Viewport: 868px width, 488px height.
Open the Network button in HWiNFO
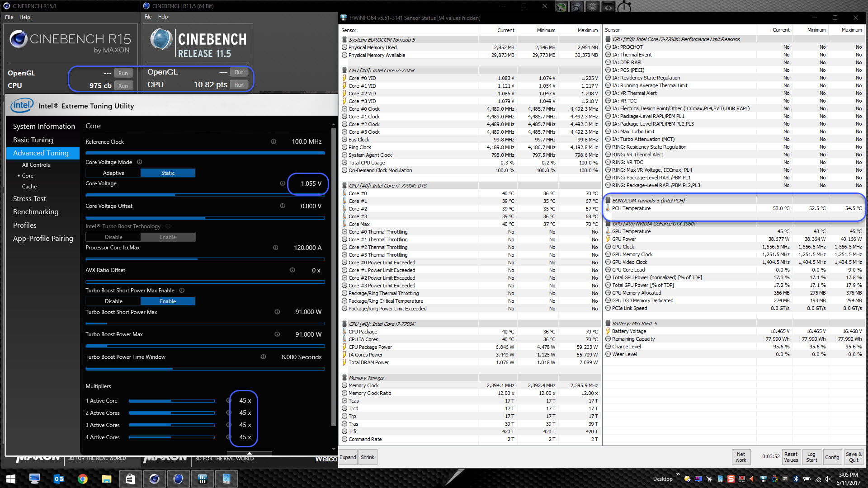pyautogui.click(x=741, y=457)
